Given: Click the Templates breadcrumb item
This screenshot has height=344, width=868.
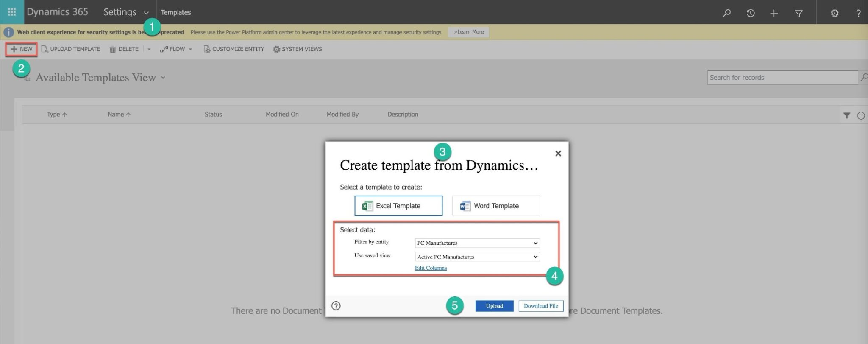Looking at the screenshot, I should coord(176,13).
